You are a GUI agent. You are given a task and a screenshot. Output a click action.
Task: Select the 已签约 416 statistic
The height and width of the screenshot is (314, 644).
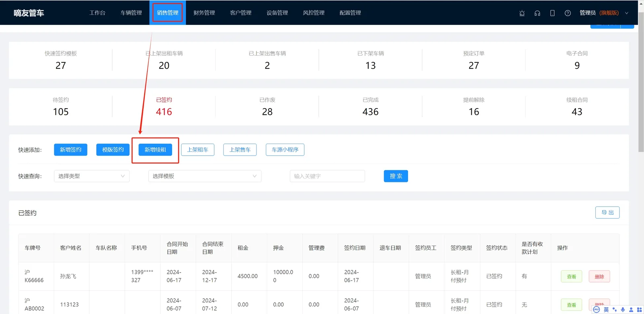(x=164, y=107)
